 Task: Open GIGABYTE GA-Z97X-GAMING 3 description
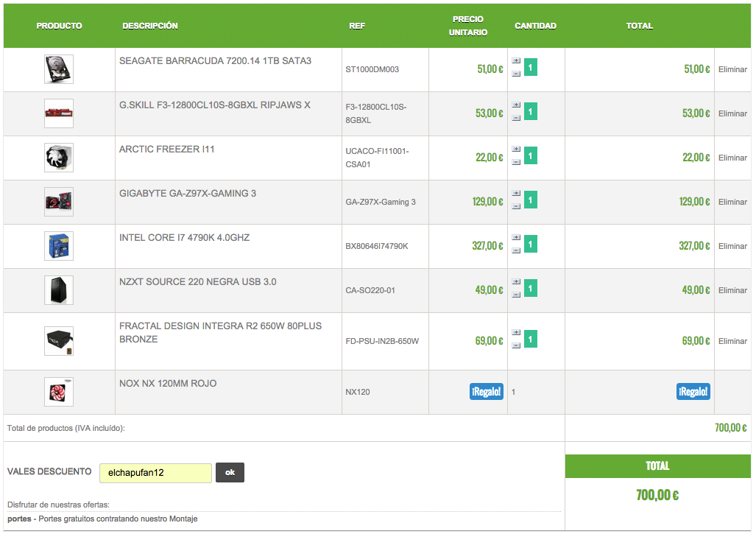(x=188, y=194)
